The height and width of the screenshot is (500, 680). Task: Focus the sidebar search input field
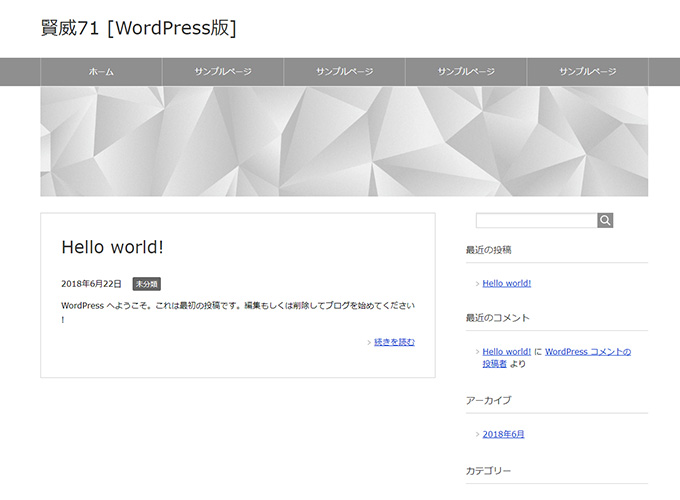[x=536, y=220]
